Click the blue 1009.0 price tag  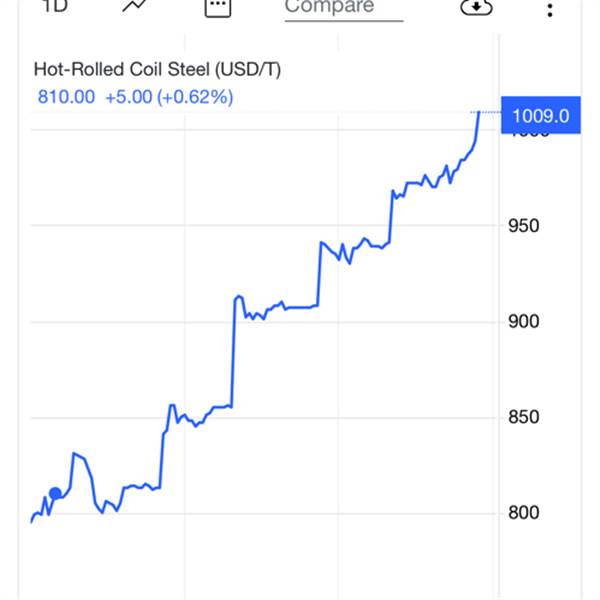click(540, 115)
